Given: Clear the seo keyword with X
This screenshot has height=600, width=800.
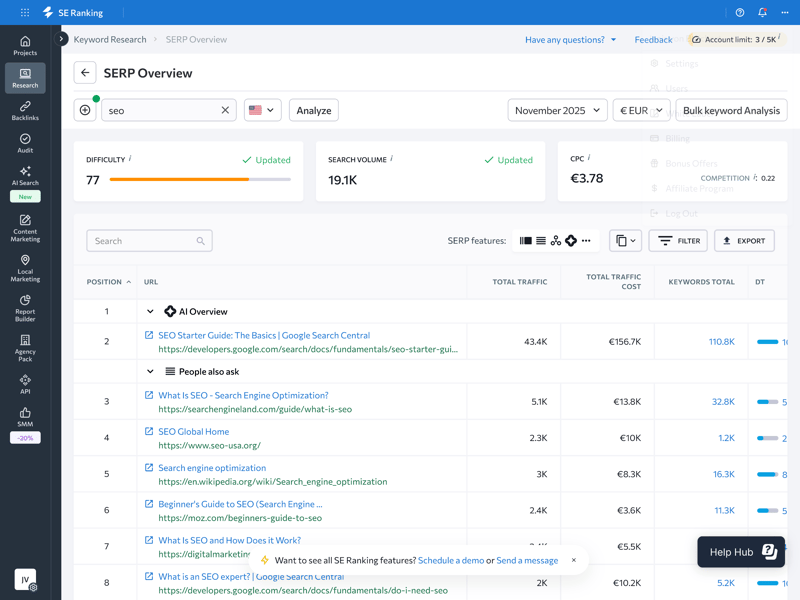Looking at the screenshot, I should [225, 110].
